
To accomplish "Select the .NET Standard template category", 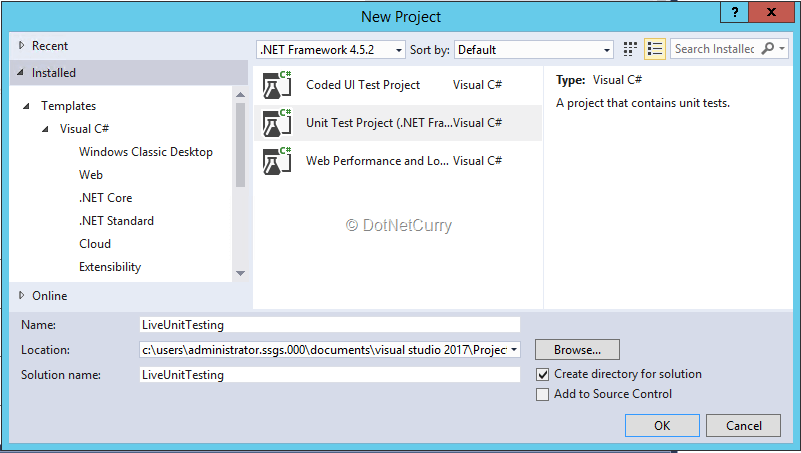I will tap(116, 221).
